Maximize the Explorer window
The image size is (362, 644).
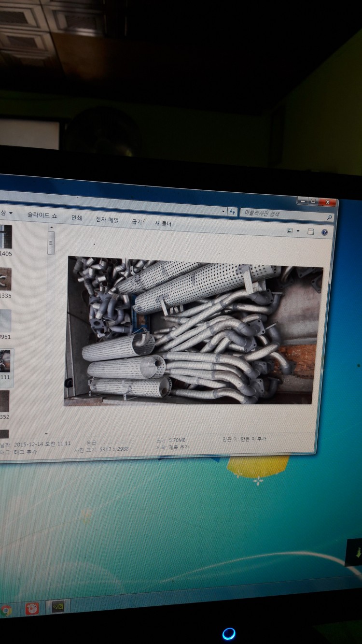coord(313,201)
